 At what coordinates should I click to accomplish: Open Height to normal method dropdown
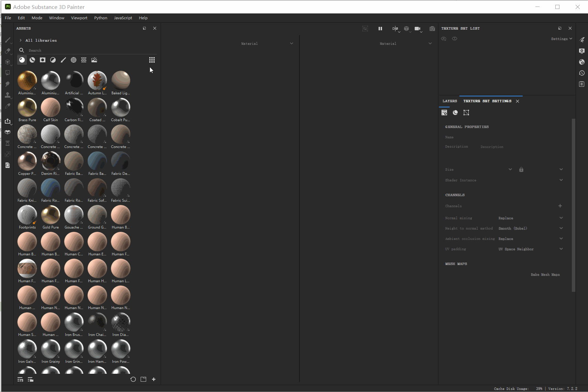click(x=531, y=228)
